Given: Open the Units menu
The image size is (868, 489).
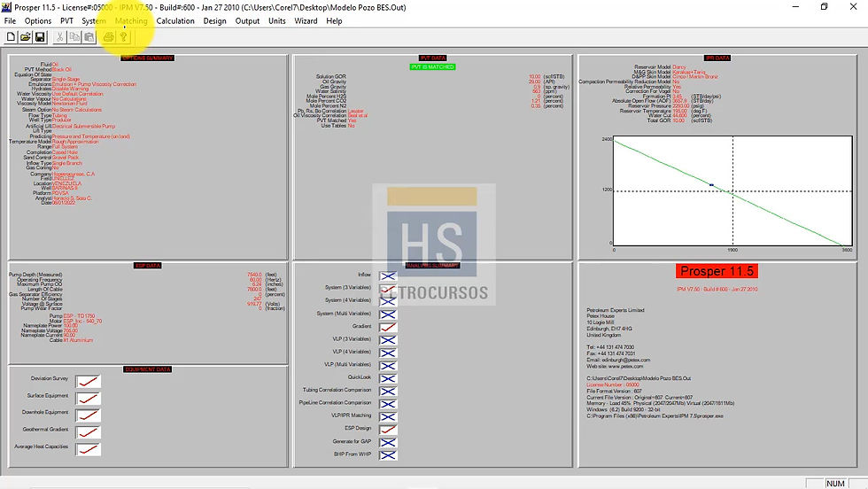Looking at the screenshot, I should (x=276, y=21).
